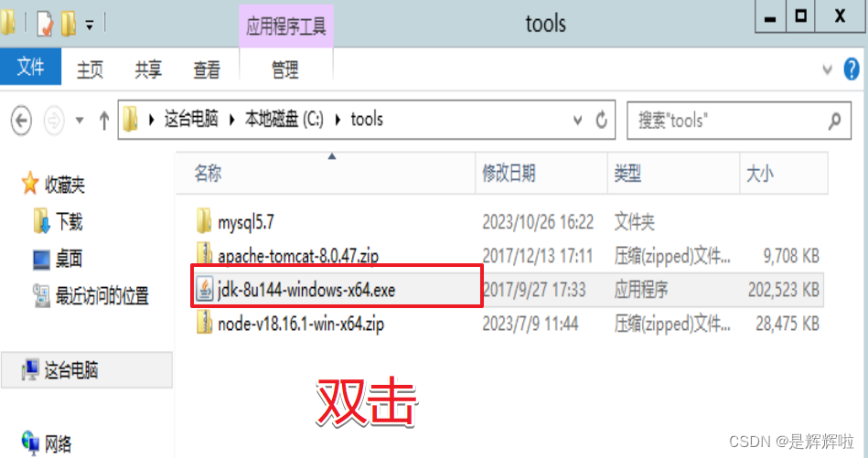Viewport: 868px width, 458px height.
Task: Select 这台电脑 in navigation pane
Action: coord(70,370)
